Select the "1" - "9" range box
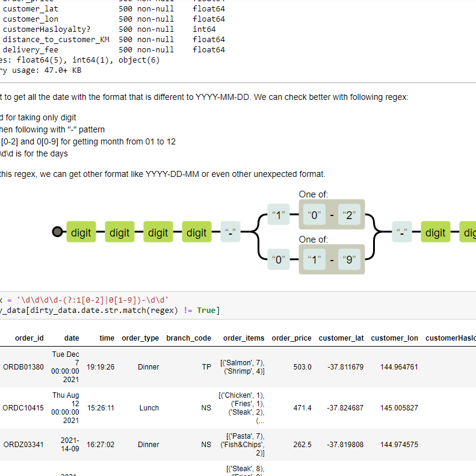 (x=332, y=260)
